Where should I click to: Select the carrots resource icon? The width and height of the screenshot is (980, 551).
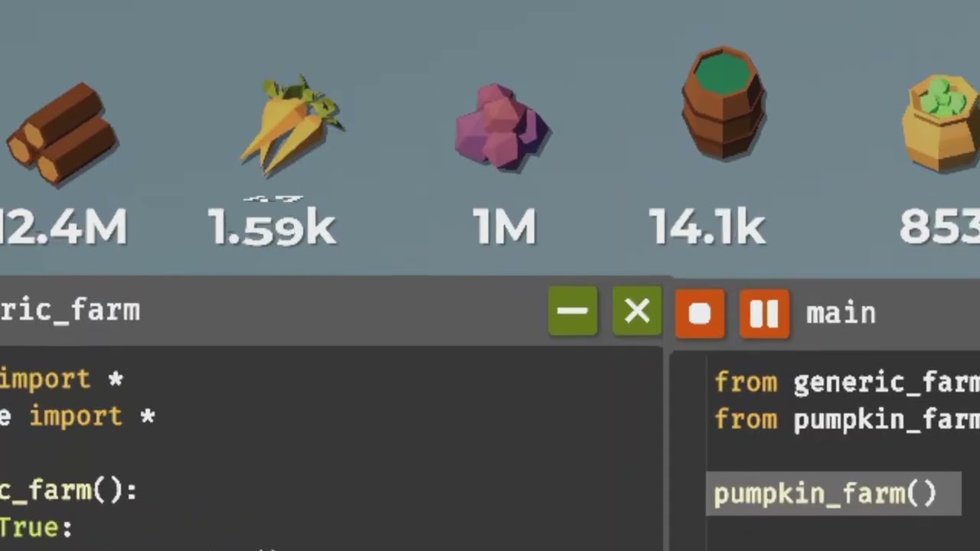(290, 124)
